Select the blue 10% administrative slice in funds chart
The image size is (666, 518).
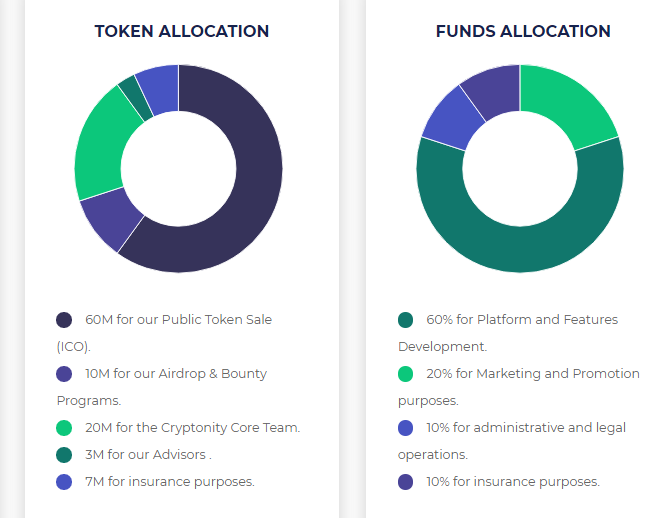pyautogui.click(x=454, y=121)
